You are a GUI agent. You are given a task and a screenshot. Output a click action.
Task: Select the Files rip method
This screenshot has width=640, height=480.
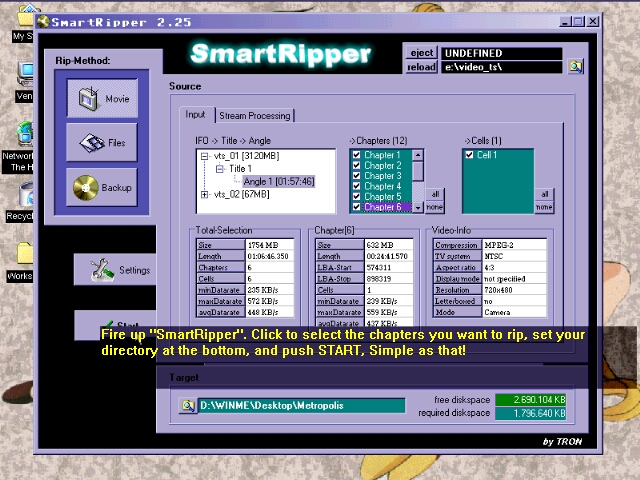pos(102,142)
